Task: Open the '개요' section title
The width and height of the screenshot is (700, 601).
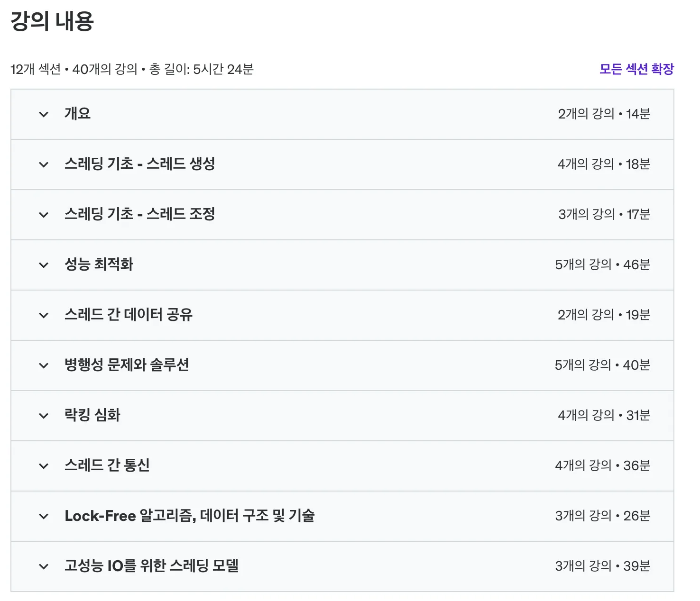Action: pyautogui.click(x=77, y=114)
